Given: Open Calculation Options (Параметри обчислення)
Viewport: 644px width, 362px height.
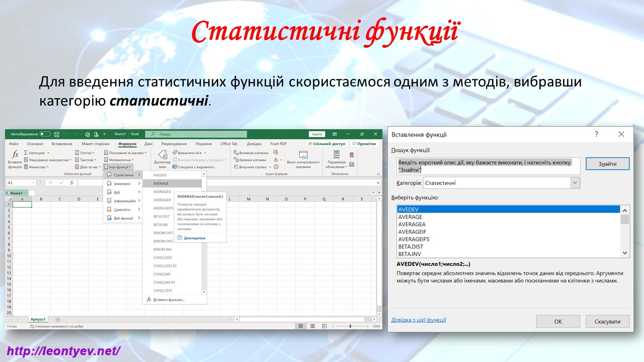Looking at the screenshot, I should tap(337, 159).
